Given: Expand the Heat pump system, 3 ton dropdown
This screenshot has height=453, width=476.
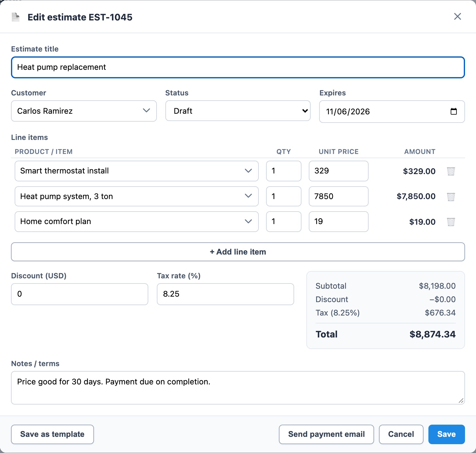Looking at the screenshot, I should [x=137, y=196].
